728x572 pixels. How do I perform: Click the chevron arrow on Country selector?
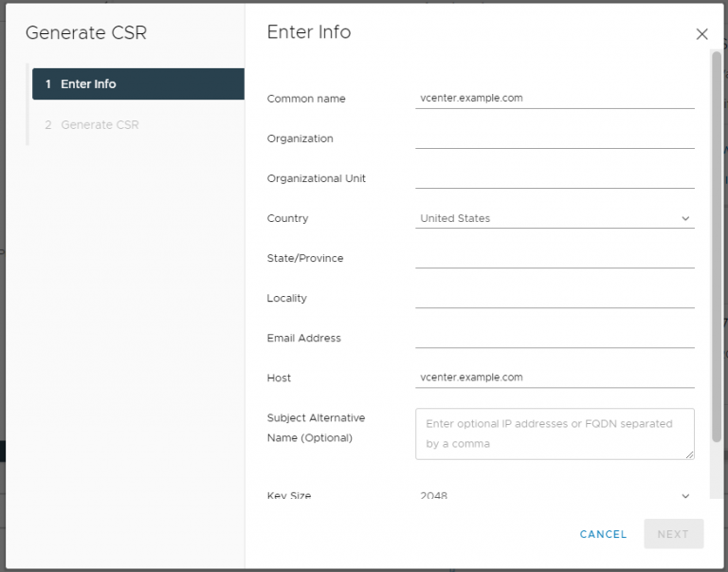(x=685, y=219)
